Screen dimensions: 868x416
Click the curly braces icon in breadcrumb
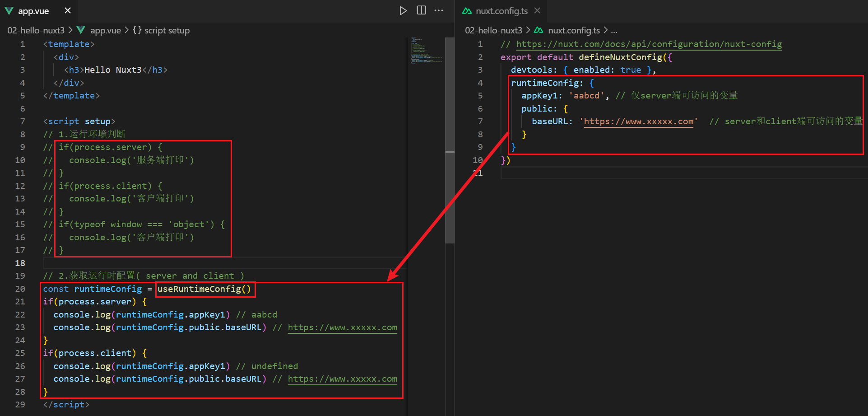tap(137, 30)
